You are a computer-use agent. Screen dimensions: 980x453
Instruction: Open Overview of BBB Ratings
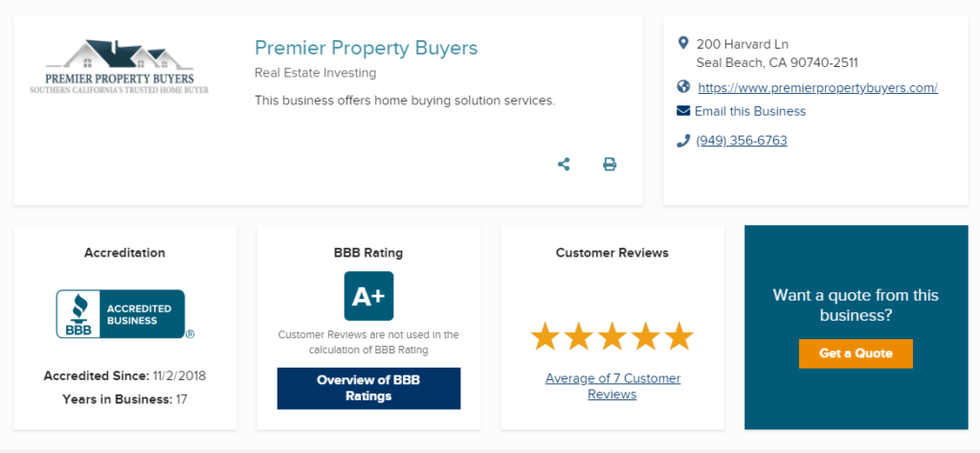[x=368, y=388]
